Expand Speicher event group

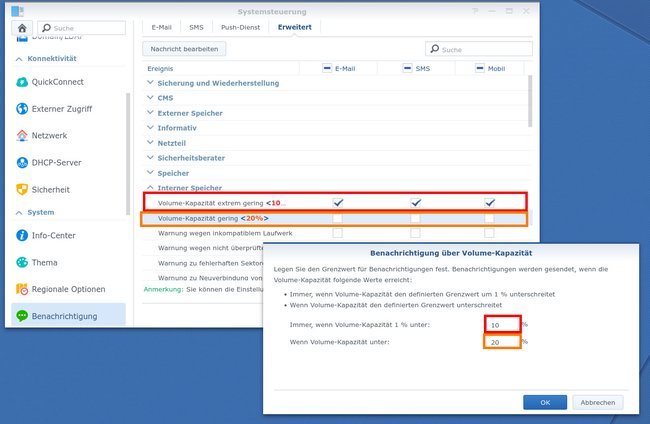tap(150, 172)
